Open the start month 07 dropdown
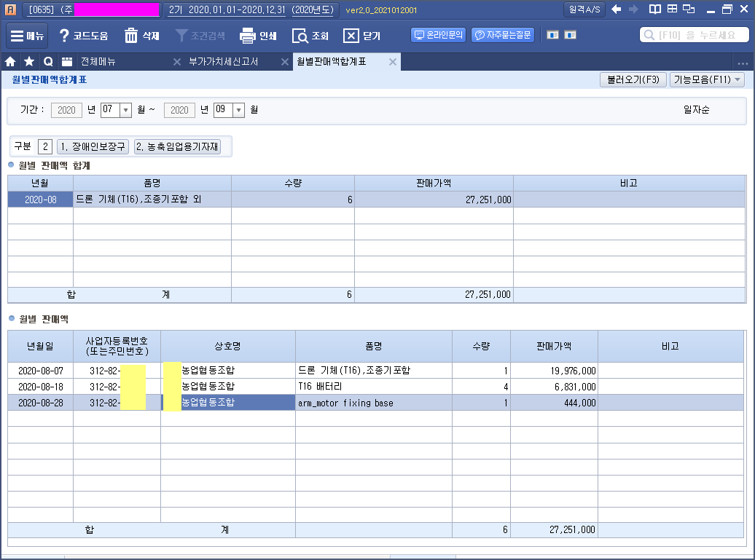The height and width of the screenshot is (560, 755). [125, 110]
